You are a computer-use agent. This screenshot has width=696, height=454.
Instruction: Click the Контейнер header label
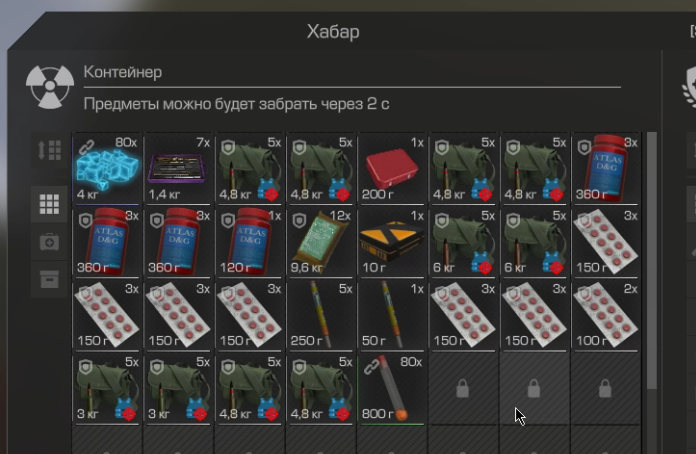(x=123, y=72)
